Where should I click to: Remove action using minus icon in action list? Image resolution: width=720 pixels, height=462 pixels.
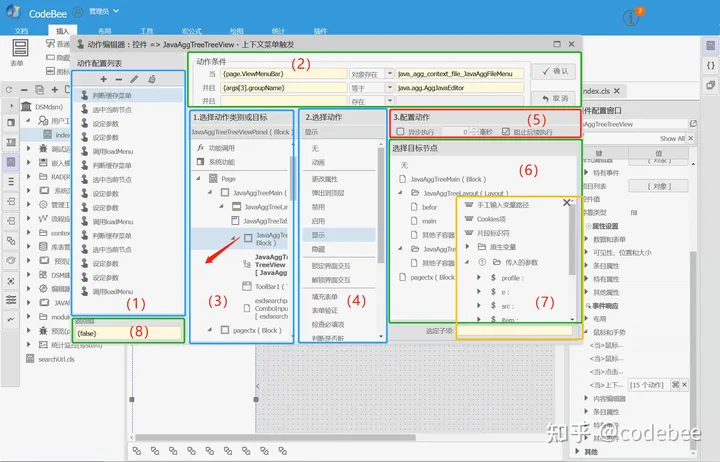(118, 79)
